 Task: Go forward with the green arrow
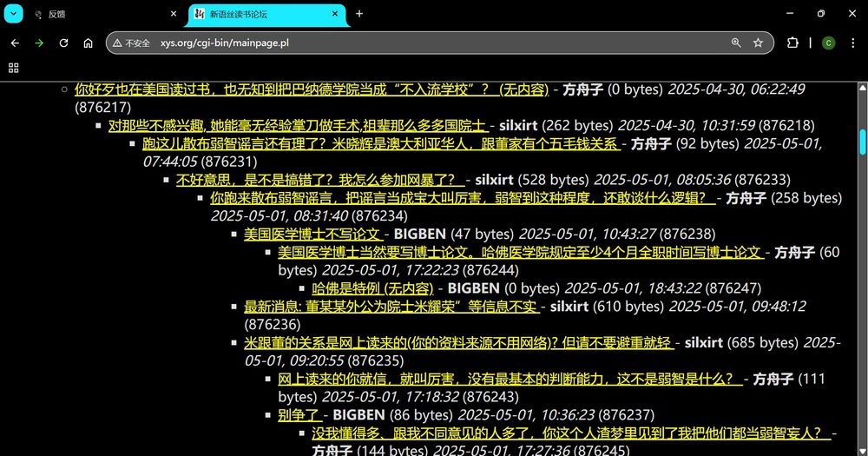click(39, 43)
